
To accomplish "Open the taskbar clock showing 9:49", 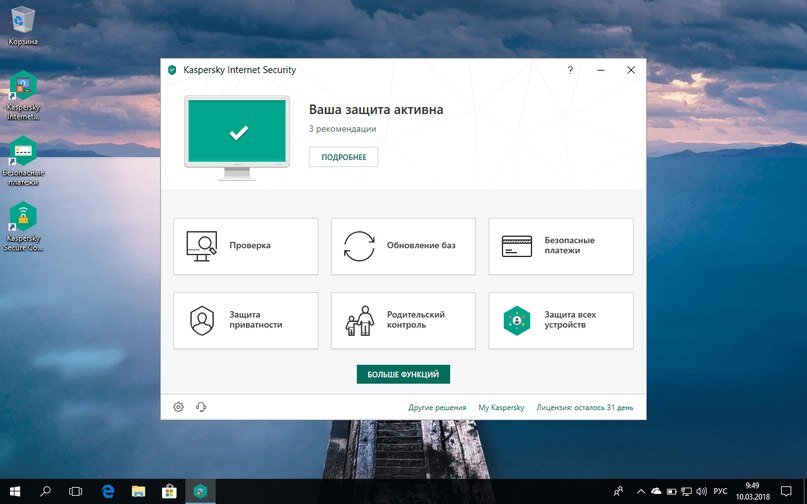I will tap(752, 492).
